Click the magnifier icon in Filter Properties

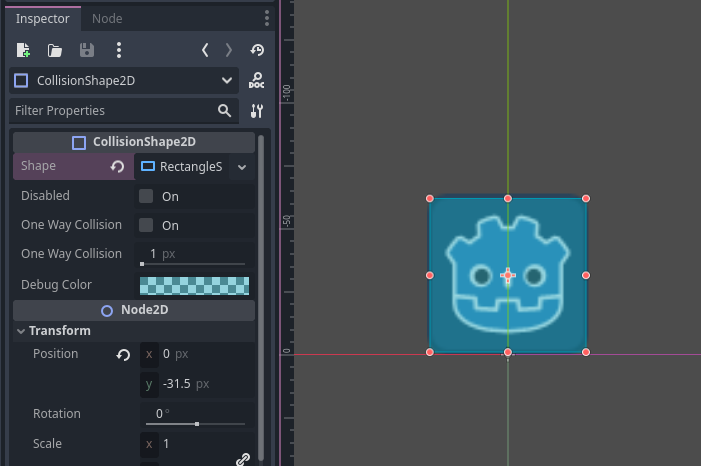click(224, 110)
